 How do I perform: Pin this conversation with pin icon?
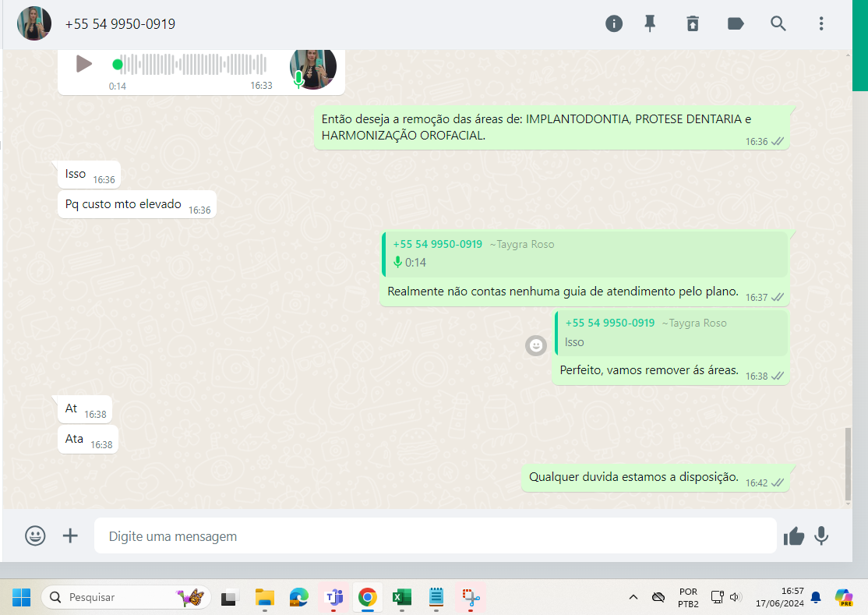pyautogui.click(x=650, y=24)
